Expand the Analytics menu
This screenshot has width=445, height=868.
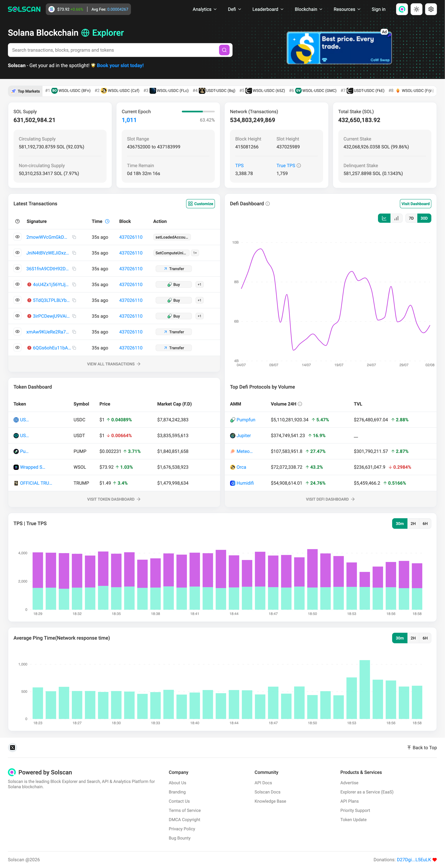(204, 9)
